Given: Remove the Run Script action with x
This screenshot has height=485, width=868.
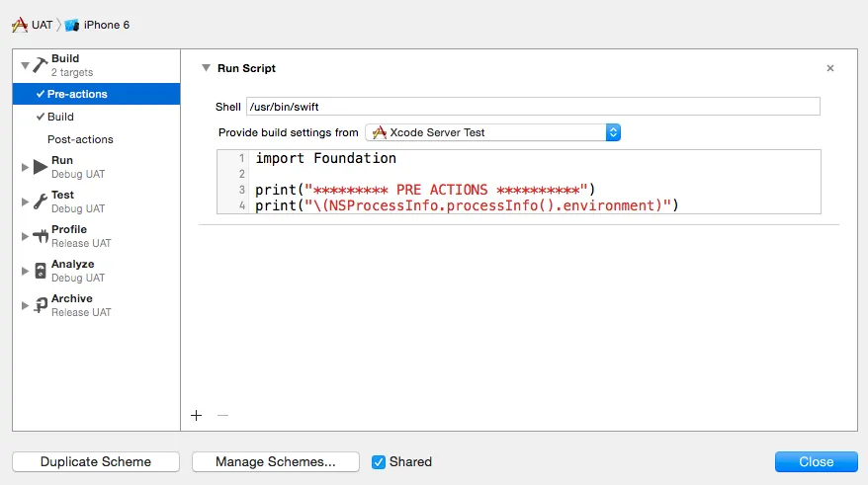Looking at the screenshot, I should [830, 68].
